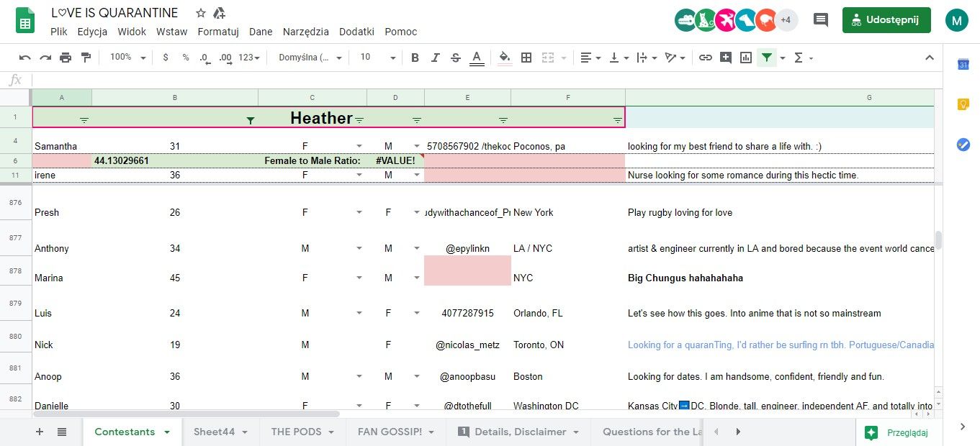
Task: Click the undo arrow in the toolbar
Action: (25, 58)
